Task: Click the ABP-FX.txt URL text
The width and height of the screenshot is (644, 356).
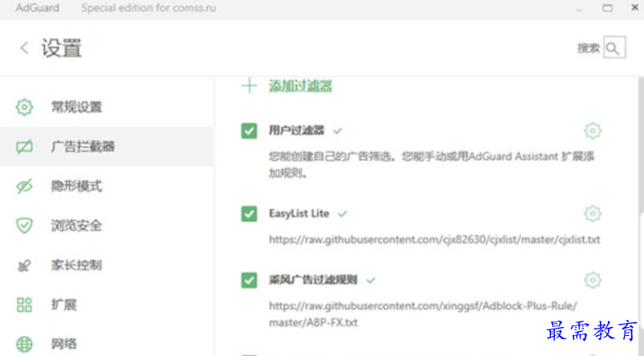Action: click(422, 314)
